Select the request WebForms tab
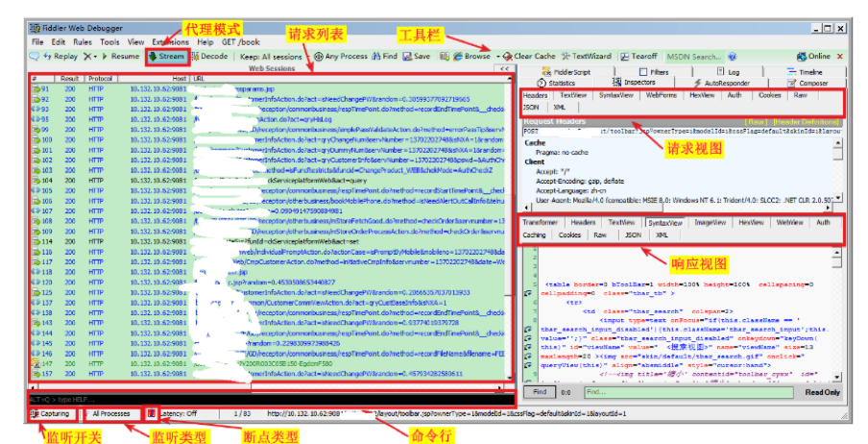 tap(661, 95)
